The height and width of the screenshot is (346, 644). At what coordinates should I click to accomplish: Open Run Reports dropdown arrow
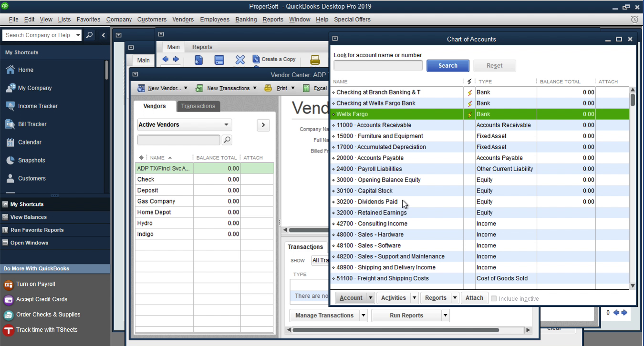[x=445, y=315]
